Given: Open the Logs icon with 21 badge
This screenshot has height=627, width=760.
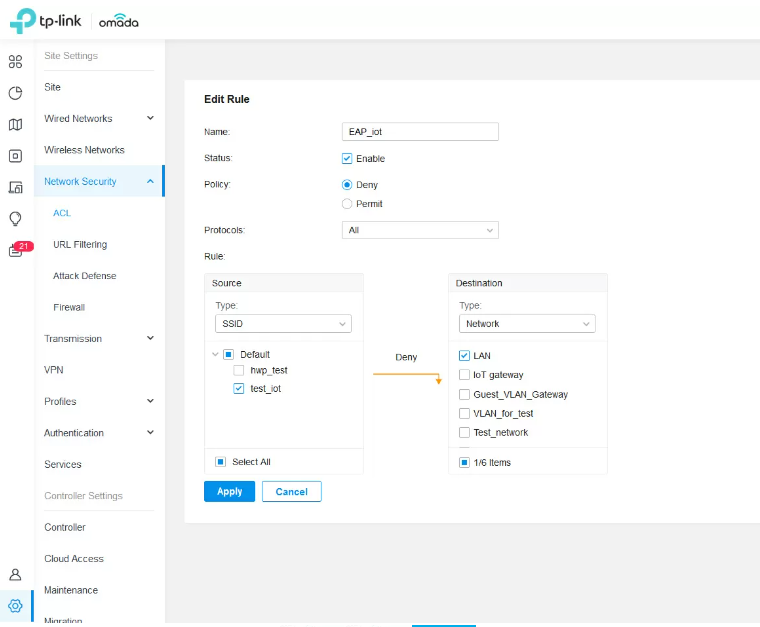Looking at the screenshot, I should point(15,250).
